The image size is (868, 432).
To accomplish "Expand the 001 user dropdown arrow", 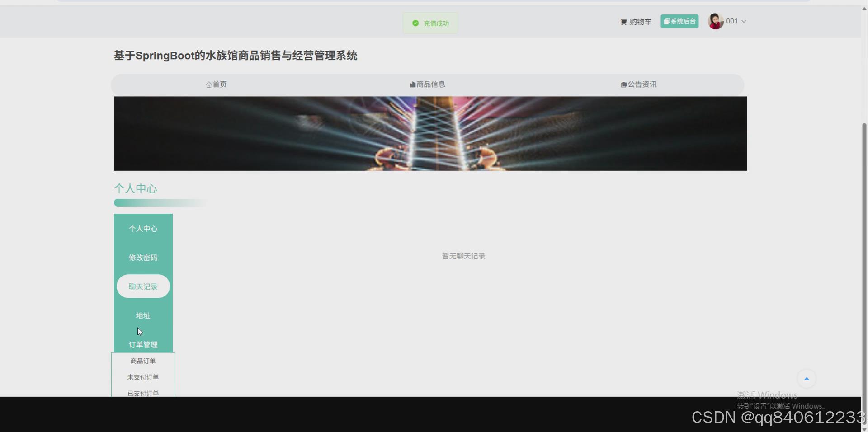I will click(x=744, y=21).
